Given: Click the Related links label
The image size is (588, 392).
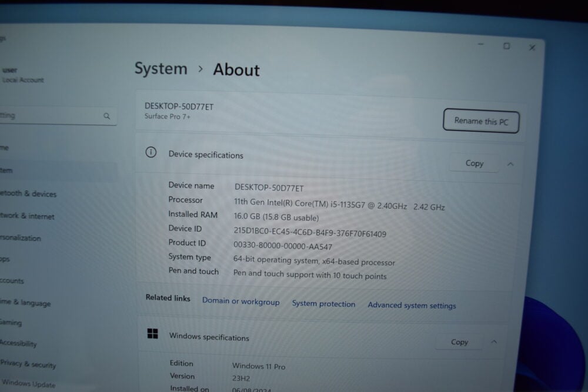Looking at the screenshot, I should 168,297.
